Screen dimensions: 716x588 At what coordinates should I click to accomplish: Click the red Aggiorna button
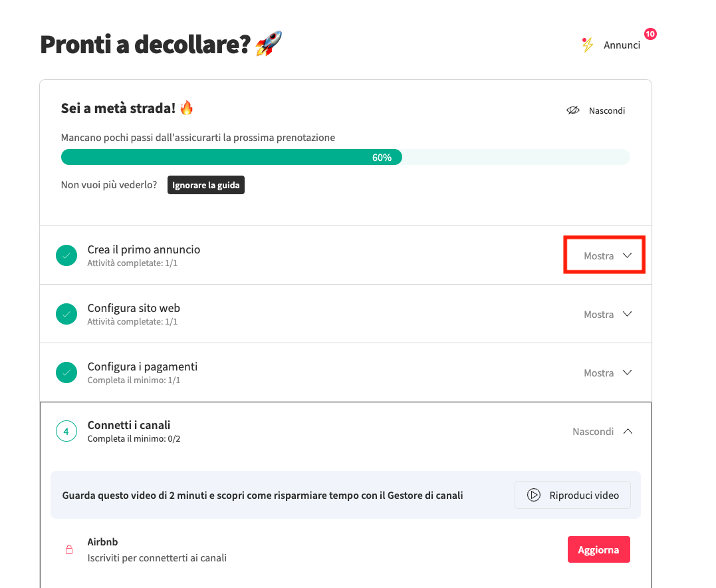point(598,550)
